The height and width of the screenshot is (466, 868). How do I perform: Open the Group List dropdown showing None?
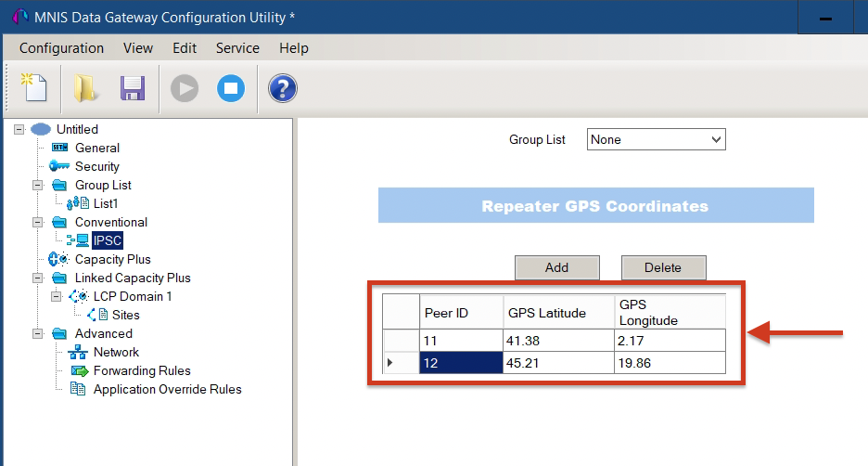point(656,139)
